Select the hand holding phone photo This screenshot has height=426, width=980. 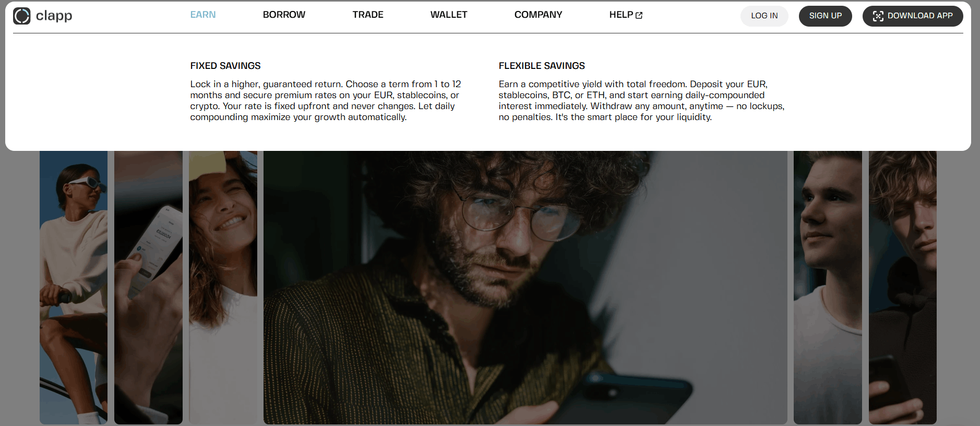click(148, 287)
